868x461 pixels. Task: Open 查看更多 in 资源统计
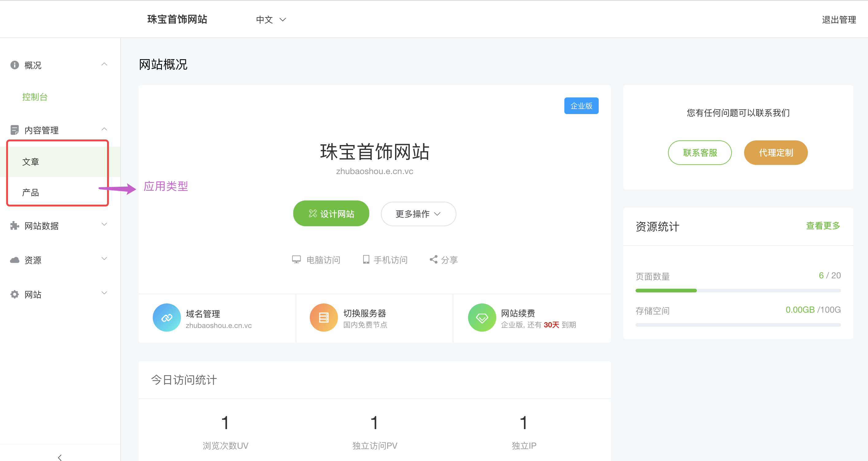click(x=823, y=226)
